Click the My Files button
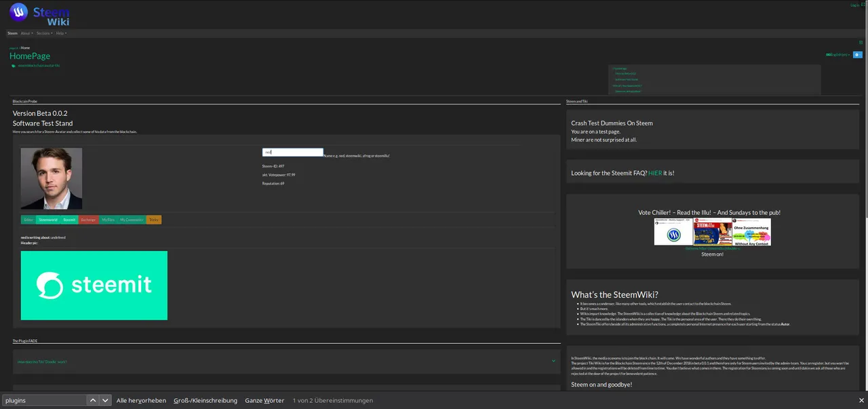The width and height of the screenshot is (868, 409). [108, 220]
